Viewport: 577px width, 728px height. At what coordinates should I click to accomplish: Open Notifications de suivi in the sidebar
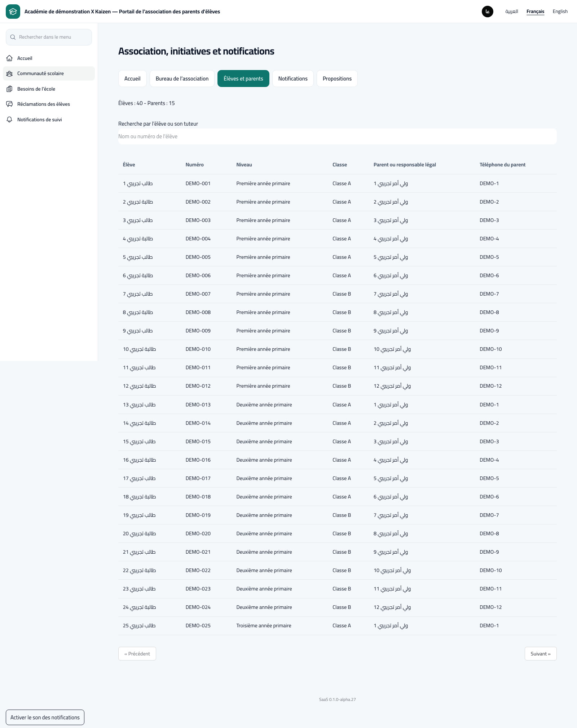49,119
